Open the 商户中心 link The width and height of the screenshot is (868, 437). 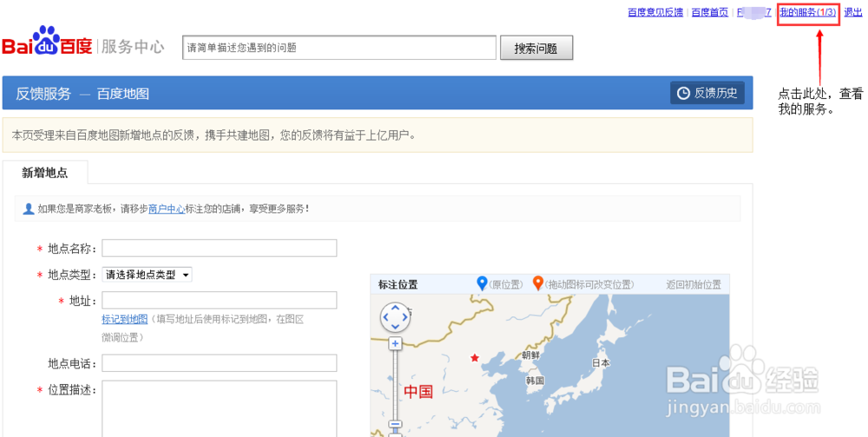(167, 209)
